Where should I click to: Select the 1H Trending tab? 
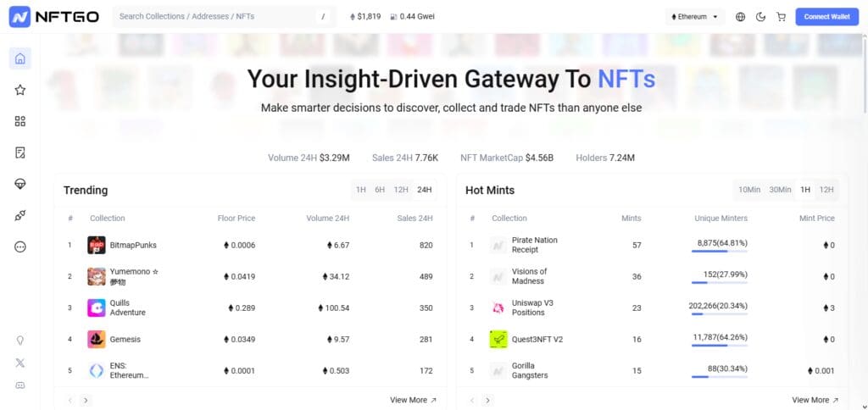coord(361,190)
